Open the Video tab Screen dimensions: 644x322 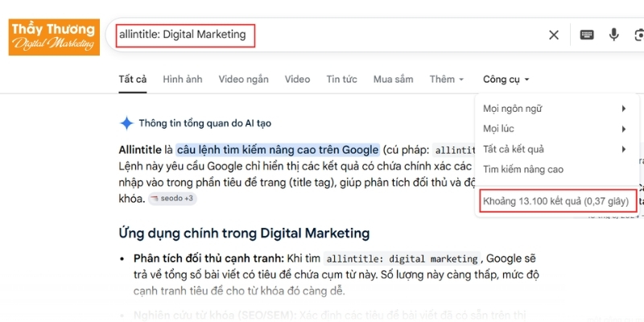click(x=297, y=79)
